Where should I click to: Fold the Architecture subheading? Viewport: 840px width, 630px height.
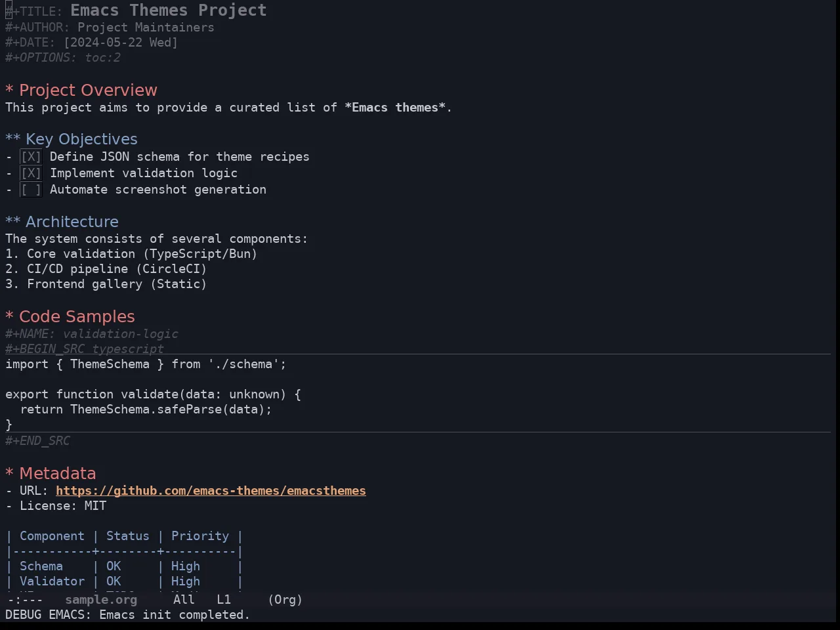pos(62,222)
